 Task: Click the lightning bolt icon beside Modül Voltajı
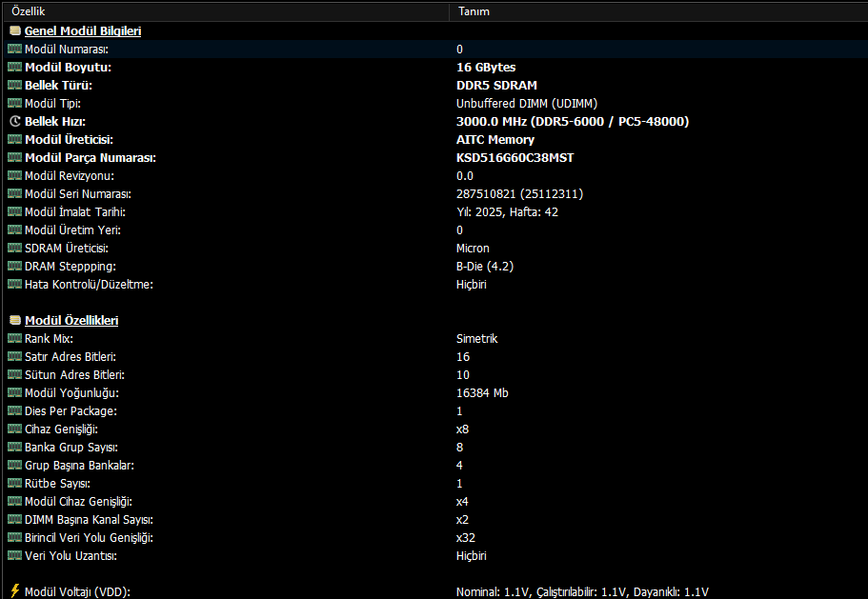click(x=15, y=591)
